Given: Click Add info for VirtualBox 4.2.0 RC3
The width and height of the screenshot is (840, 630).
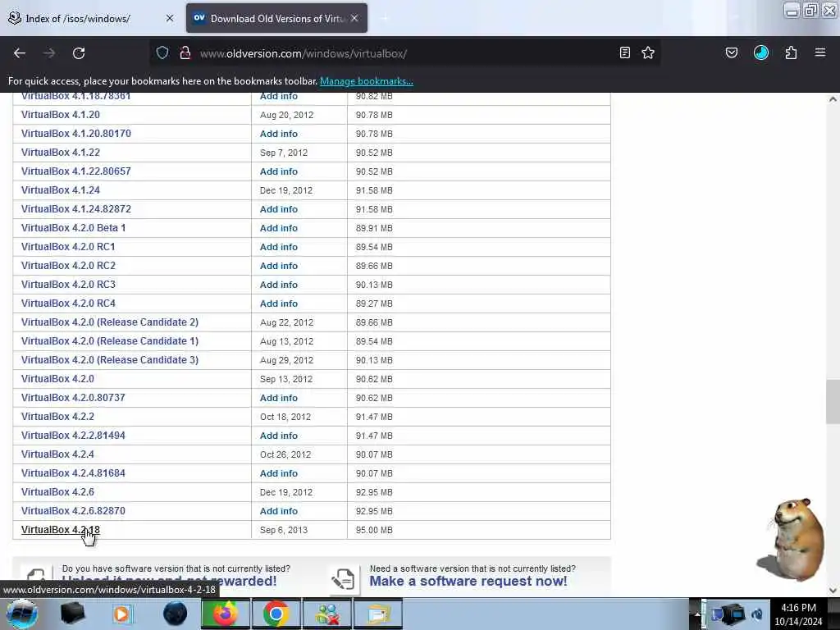Looking at the screenshot, I should 279,285.
